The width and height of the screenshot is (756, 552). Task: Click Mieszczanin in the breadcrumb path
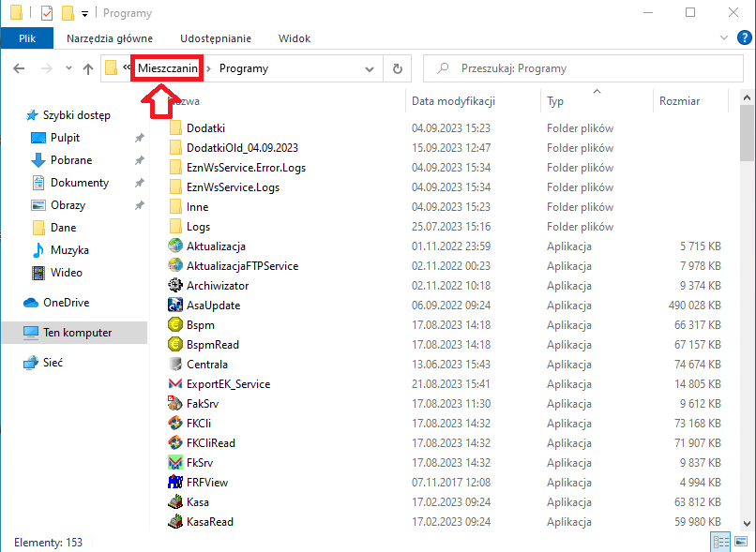[x=168, y=68]
